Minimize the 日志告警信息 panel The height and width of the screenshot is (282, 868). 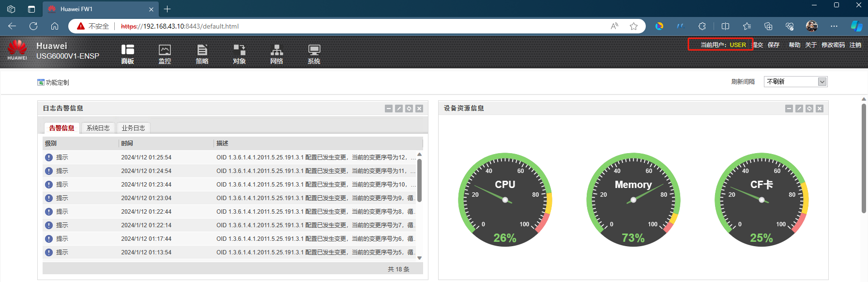pyautogui.click(x=389, y=109)
